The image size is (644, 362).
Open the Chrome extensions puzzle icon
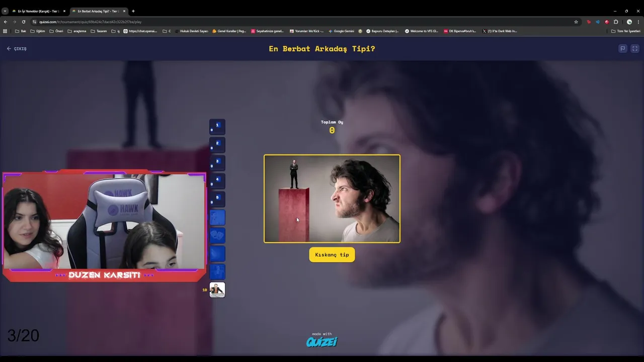pos(616,22)
